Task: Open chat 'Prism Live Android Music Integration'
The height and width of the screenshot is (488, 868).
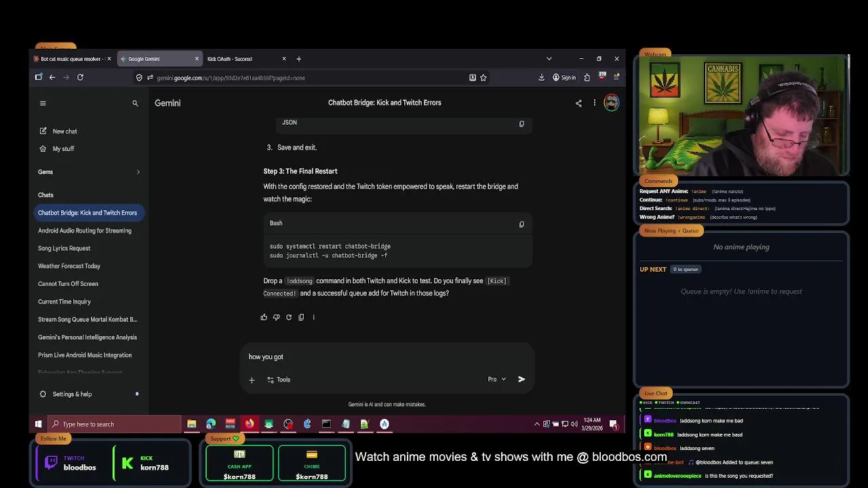Action: point(85,355)
